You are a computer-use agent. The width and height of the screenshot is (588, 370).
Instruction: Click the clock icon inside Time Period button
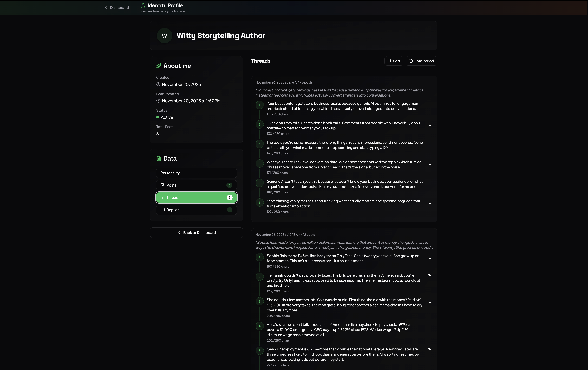pyautogui.click(x=411, y=61)
